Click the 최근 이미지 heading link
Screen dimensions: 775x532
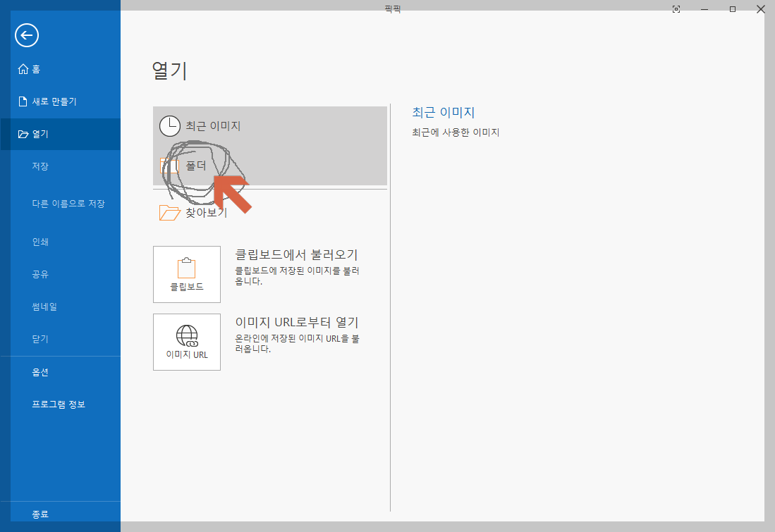[444, 112]
